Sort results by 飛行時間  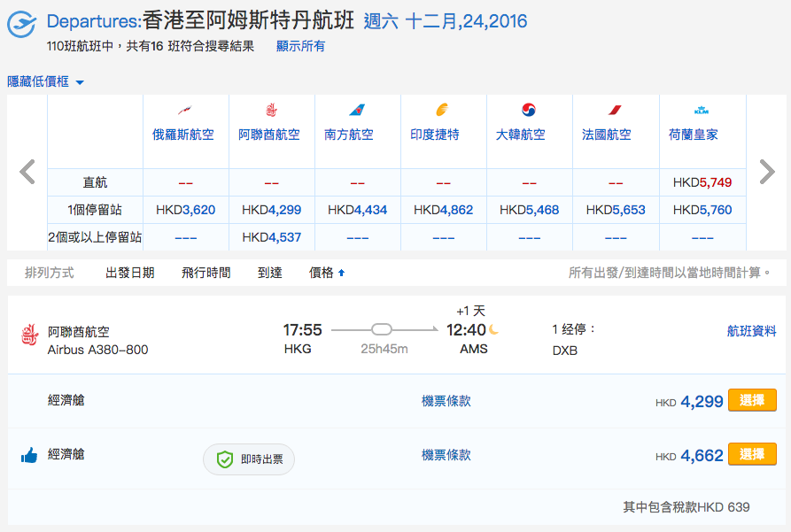coord(206,273)
